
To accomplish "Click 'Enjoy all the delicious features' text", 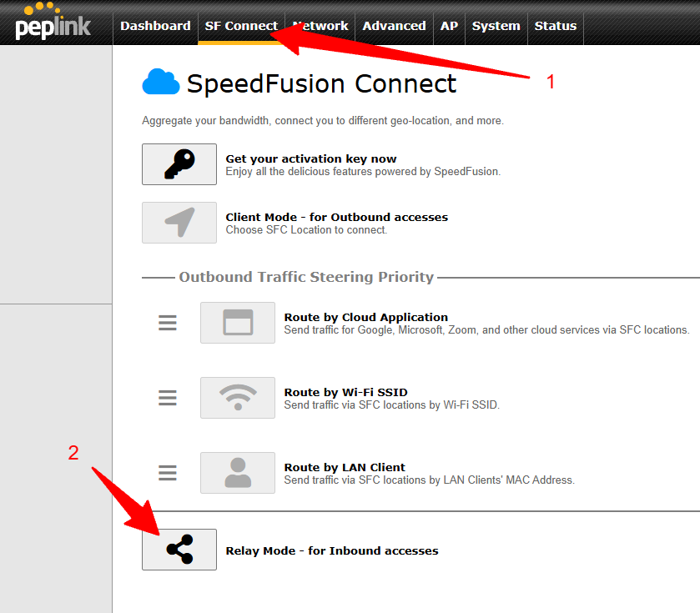I will pyautogui.click(x=363, y=171).
